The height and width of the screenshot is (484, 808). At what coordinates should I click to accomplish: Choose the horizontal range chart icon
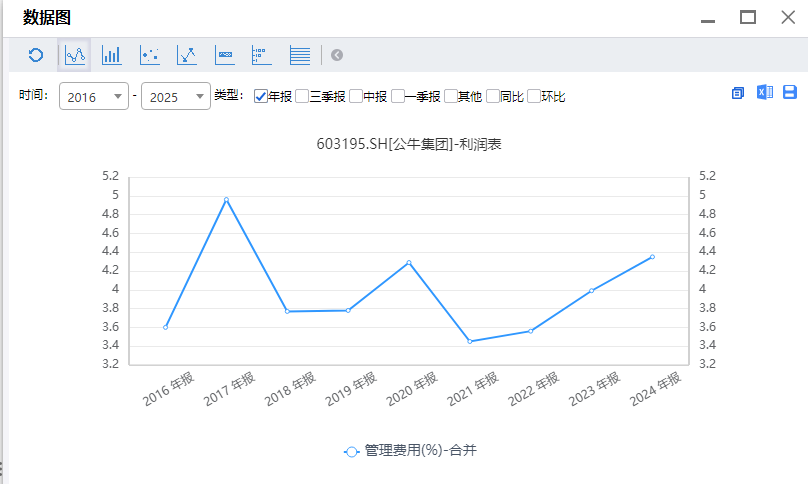(225, 55)
